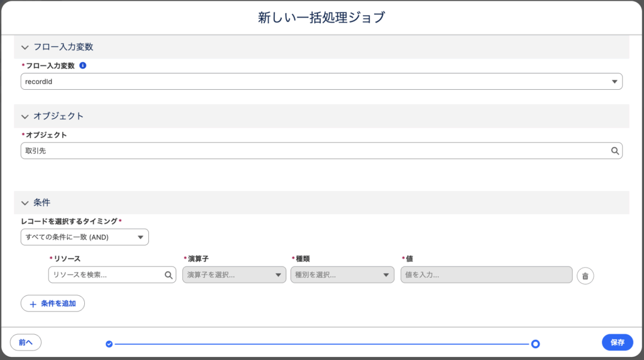Click the magnifier icon in リソース search
Viewport: 644px width, 360px height.
point(169,275)
